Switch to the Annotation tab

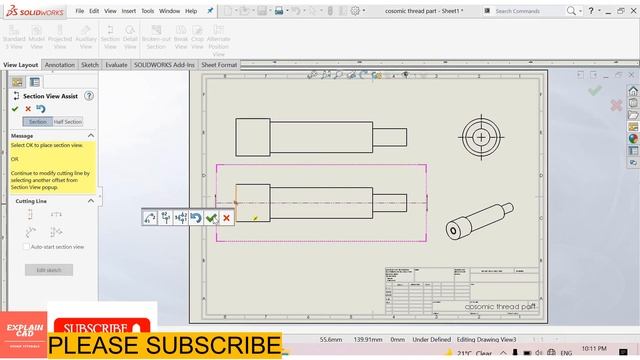point(60,65)
